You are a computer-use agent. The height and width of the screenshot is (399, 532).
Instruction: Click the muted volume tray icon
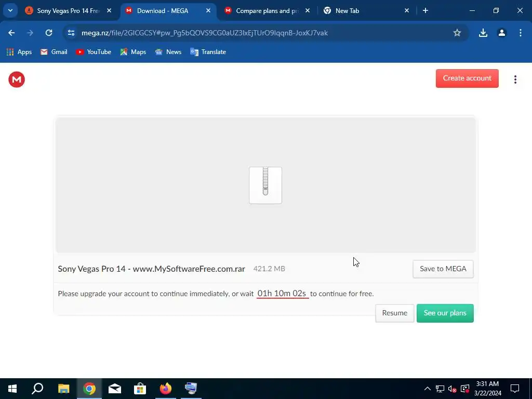pos(453,389)
